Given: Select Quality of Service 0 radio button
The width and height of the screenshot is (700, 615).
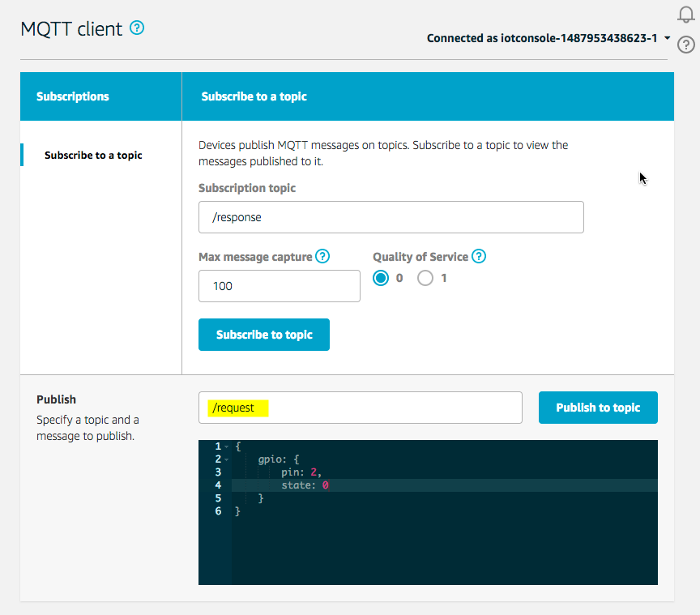Looking at the screenshot, I should click(381, 278).
